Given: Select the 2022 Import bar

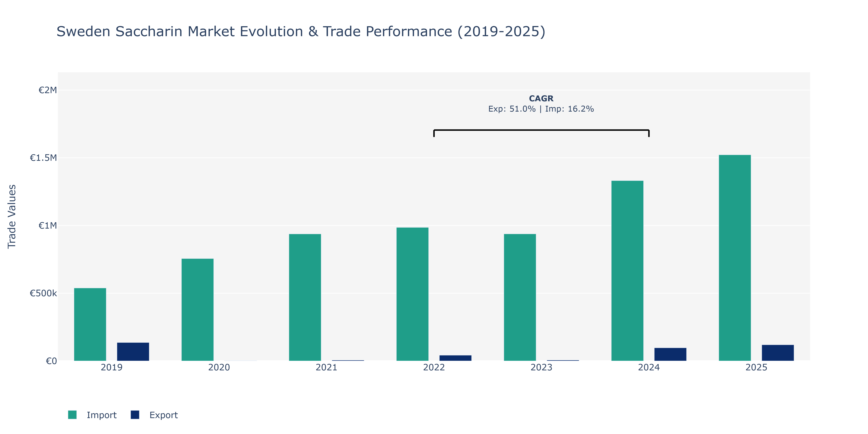Looking at the screenshot, I should click(412, 294).
